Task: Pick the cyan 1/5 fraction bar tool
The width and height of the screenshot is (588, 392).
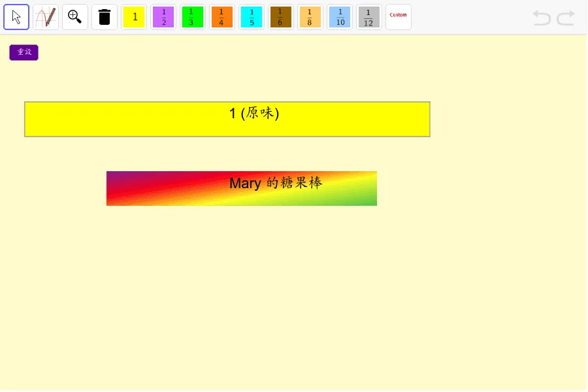Action: pos(252,17)
